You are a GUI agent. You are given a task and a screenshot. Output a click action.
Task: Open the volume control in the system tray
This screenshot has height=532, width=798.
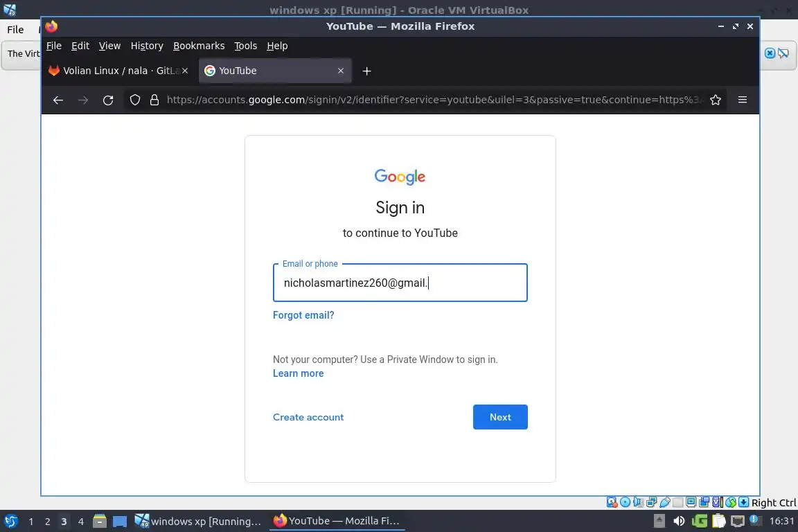click(x=679, y=521)
